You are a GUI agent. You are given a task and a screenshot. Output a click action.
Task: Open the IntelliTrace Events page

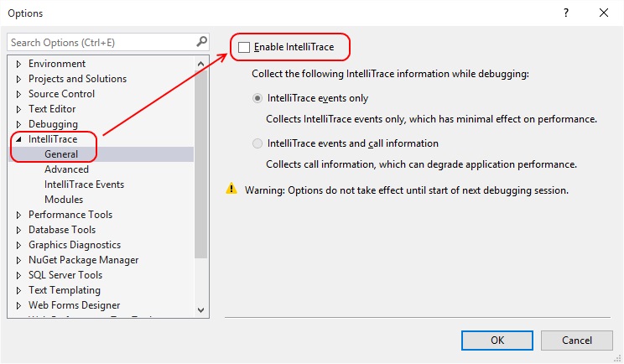coord(84,185)
